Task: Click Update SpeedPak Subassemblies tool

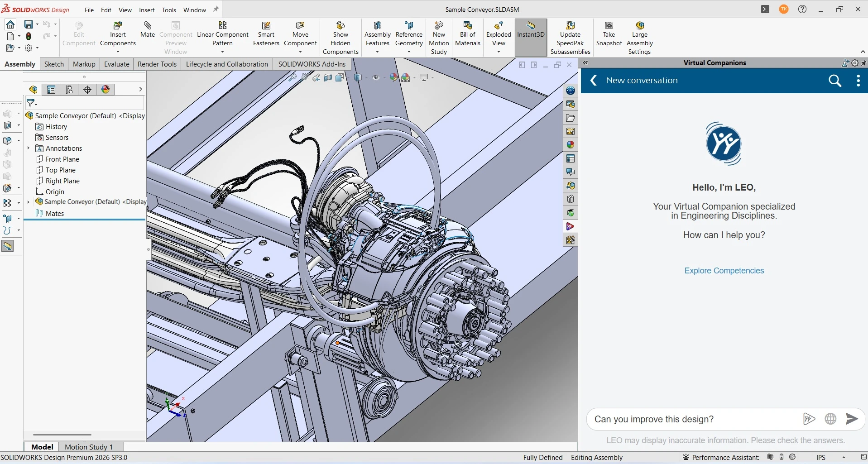Action: pyautogui.click(x=571, y=38)
